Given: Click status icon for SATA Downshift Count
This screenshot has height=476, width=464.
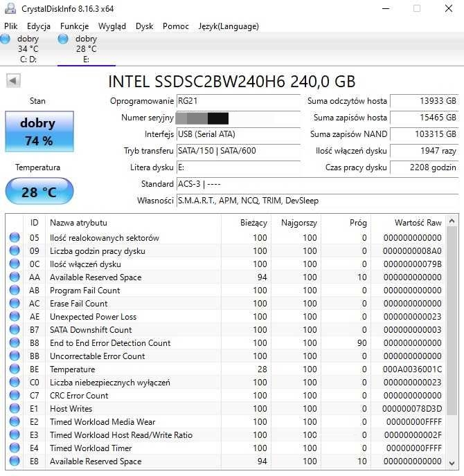Looking at the screenshot, I should pyautogui.click(x=15, y=330).
